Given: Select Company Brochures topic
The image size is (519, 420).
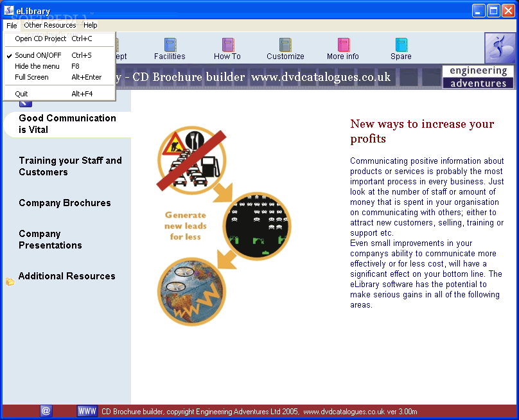Looking at the screenshot, I should [x=65, y=203].
